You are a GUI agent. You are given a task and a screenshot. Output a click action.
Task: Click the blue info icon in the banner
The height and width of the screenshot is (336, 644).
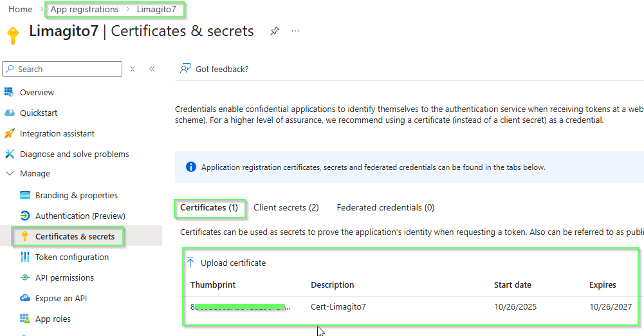pos(191,167)
